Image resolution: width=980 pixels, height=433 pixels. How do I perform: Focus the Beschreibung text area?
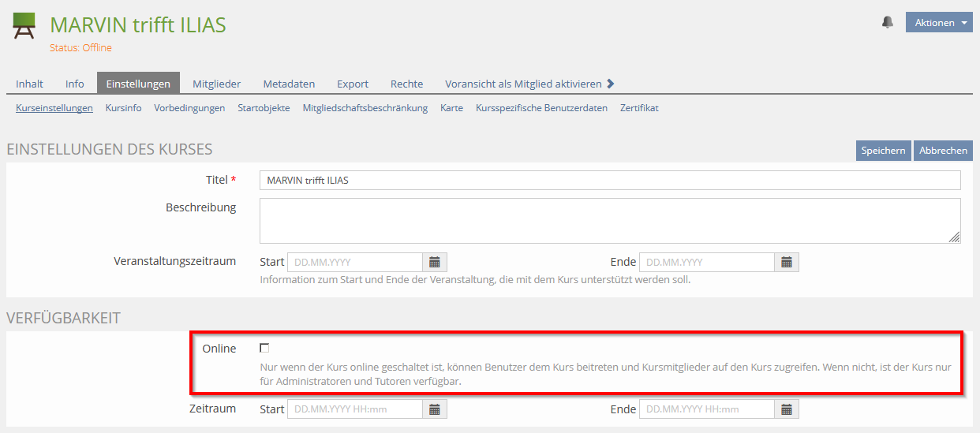pyautogui.click(x=609, y=221)
